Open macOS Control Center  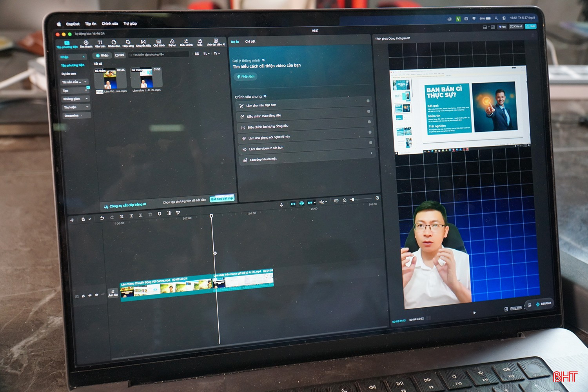(x=504, y=18)
